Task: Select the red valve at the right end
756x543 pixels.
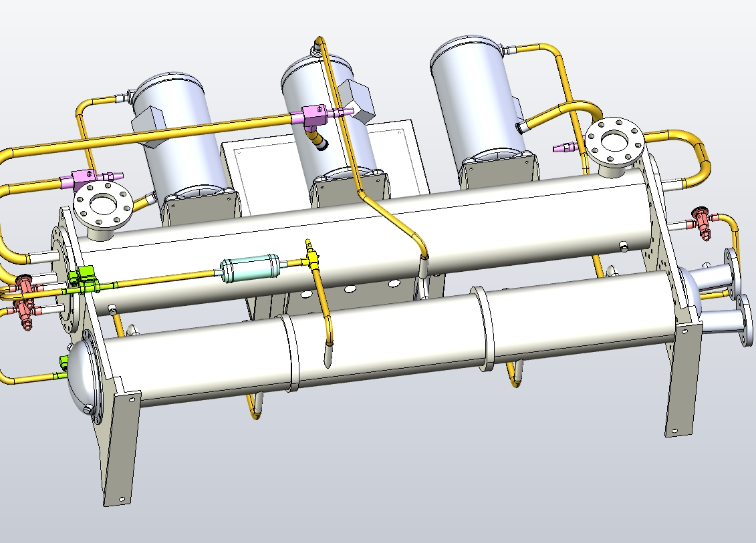Action: point(703,222)
